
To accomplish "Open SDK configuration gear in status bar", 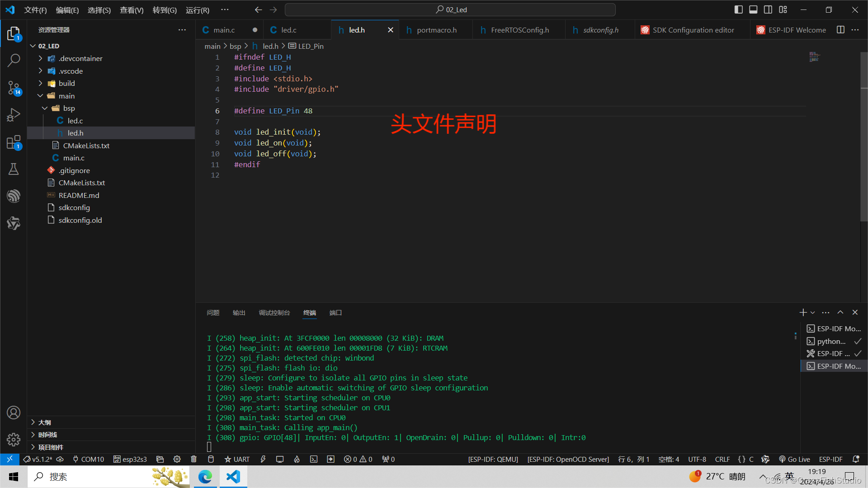I will pos(177,459).
